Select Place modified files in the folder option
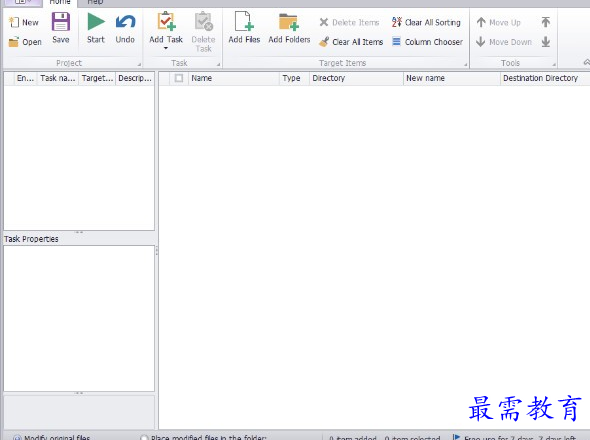 coord(203,437)
